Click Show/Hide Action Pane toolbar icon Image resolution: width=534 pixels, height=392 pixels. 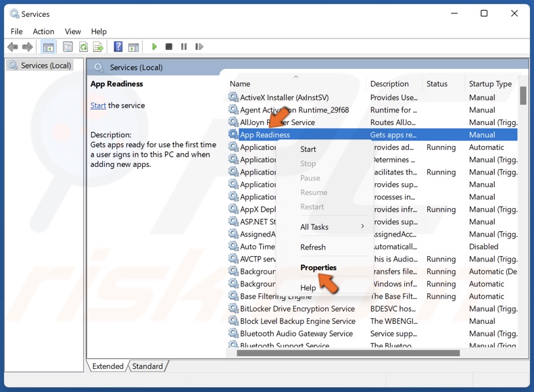click(133, 47)
